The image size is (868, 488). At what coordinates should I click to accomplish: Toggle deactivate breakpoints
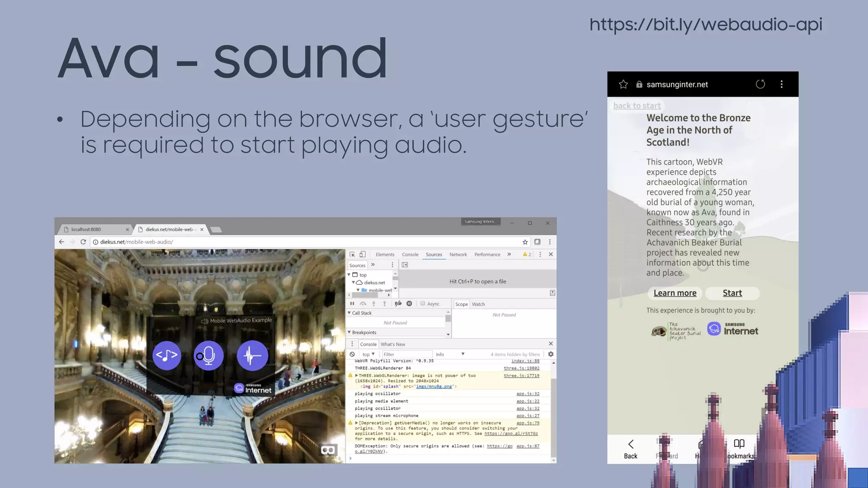point(398,304)
